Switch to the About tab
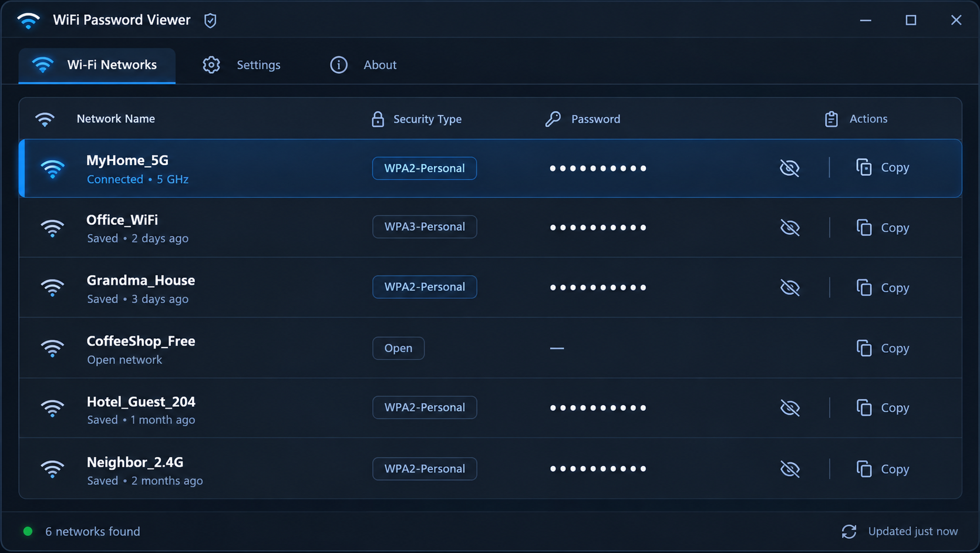Viewport: 980px width, 553px height. 363,65
